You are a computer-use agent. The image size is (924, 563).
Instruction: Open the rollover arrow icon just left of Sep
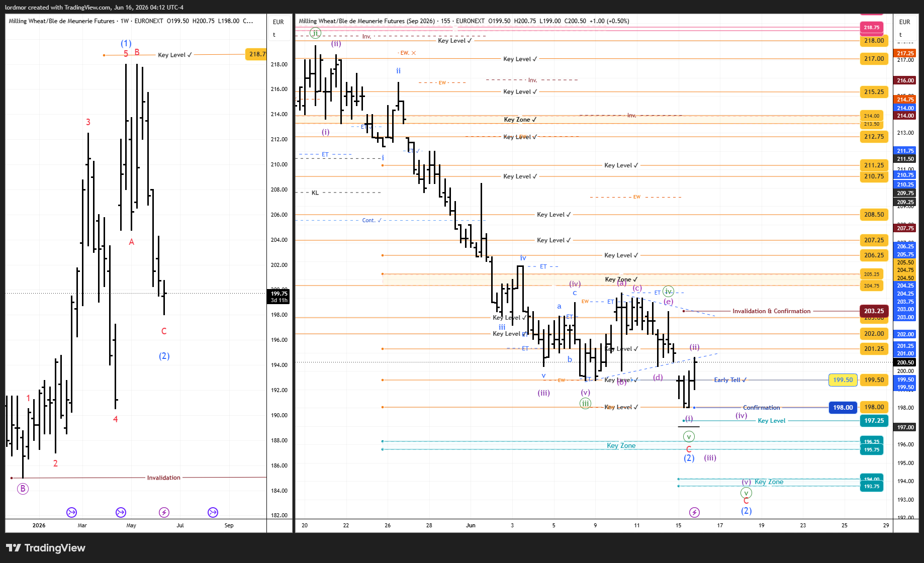point(213,512)
